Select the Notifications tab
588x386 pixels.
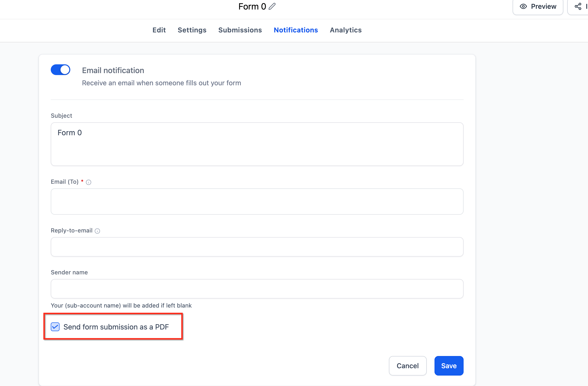pyautogui.click(x=296, y=30)
